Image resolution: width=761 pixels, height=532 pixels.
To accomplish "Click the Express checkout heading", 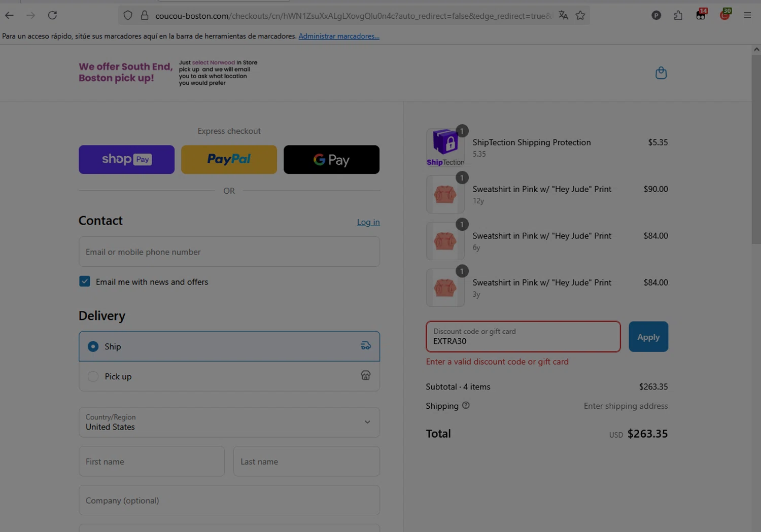I will [x=229, y=131].
